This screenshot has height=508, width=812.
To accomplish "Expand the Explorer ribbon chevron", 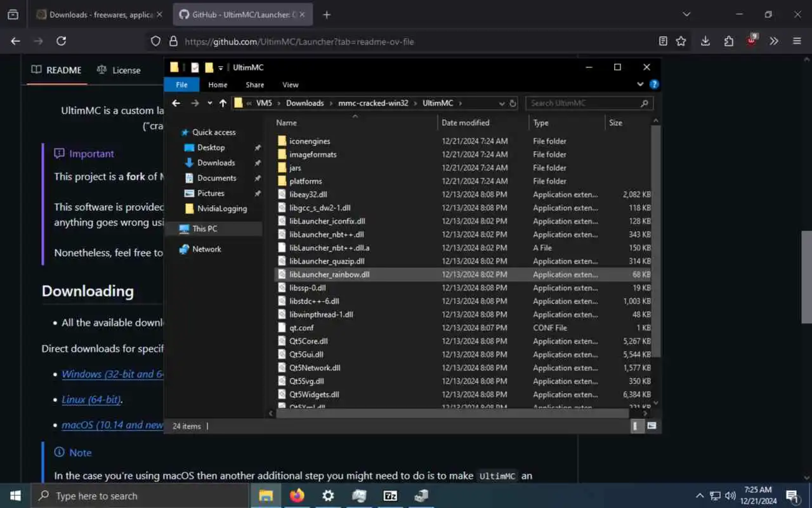I will tap(641, 84).
